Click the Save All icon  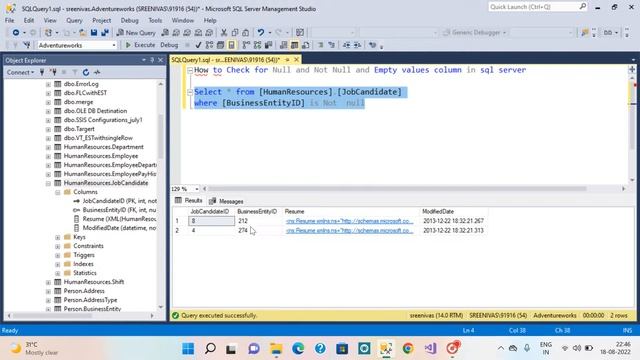[x=105, y=33]
